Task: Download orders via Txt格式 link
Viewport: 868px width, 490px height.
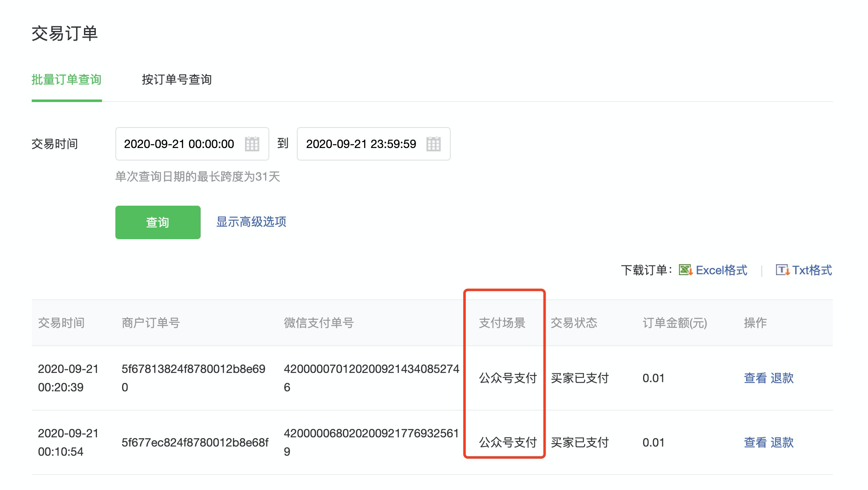Action: click(x=812, y=270)
